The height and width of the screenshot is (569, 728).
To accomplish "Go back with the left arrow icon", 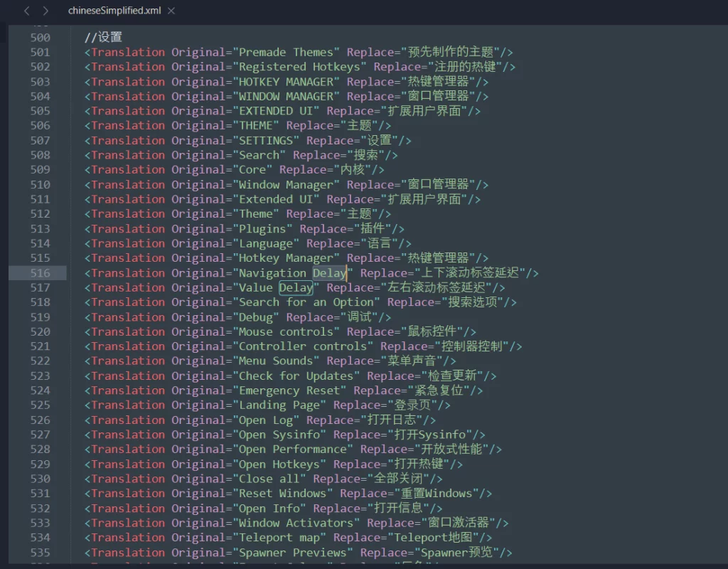I will [26, 11].
